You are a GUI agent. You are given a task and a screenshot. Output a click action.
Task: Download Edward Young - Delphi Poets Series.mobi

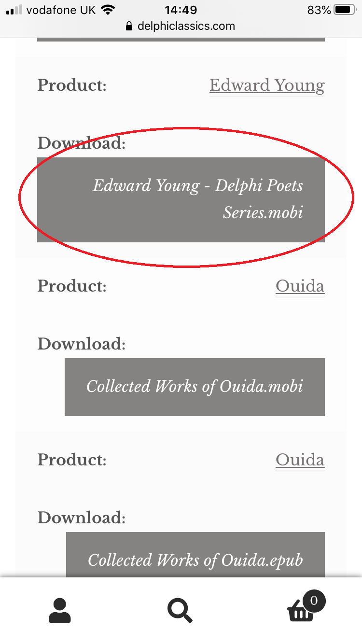point(181,199)
